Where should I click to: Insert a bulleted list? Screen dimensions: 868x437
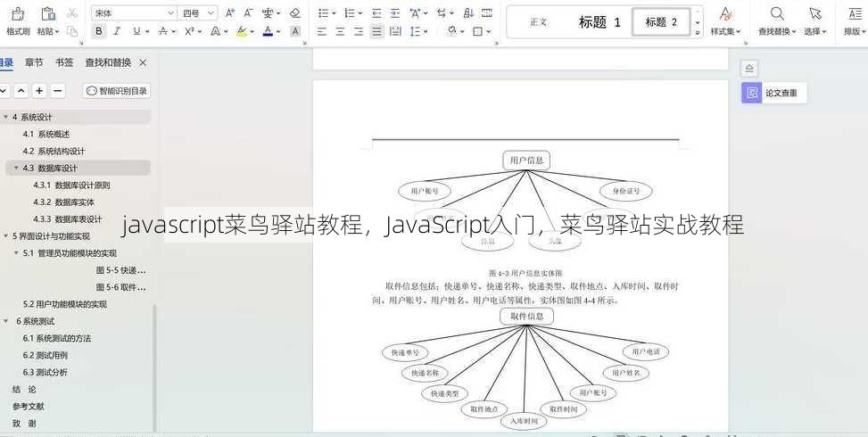point(323,12)
